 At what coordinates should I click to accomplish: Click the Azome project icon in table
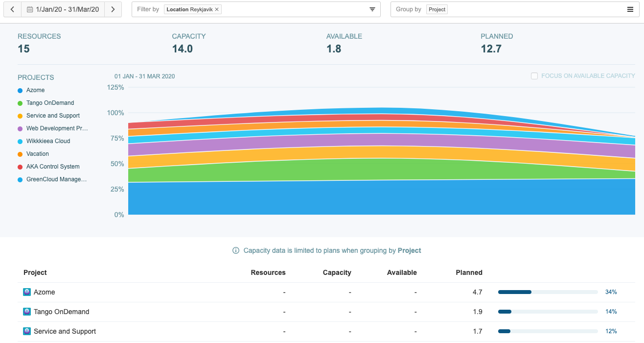[x=27, y=292]
